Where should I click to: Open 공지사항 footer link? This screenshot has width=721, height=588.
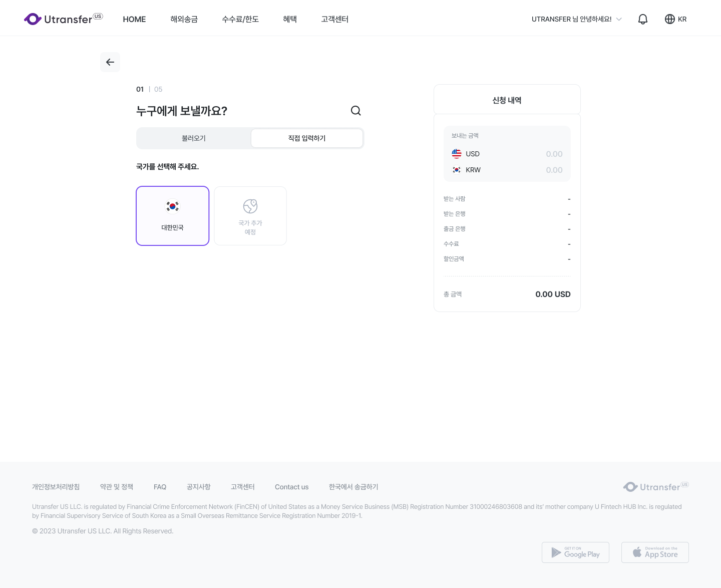(198, 487)
